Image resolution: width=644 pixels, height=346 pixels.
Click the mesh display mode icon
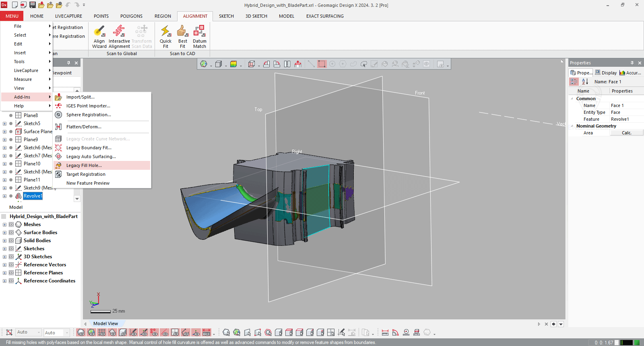[204, 64]
